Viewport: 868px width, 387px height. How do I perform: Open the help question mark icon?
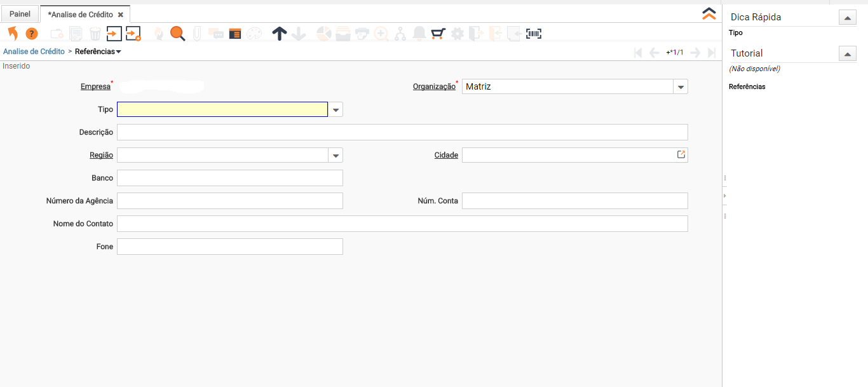(x=32, y=34)
